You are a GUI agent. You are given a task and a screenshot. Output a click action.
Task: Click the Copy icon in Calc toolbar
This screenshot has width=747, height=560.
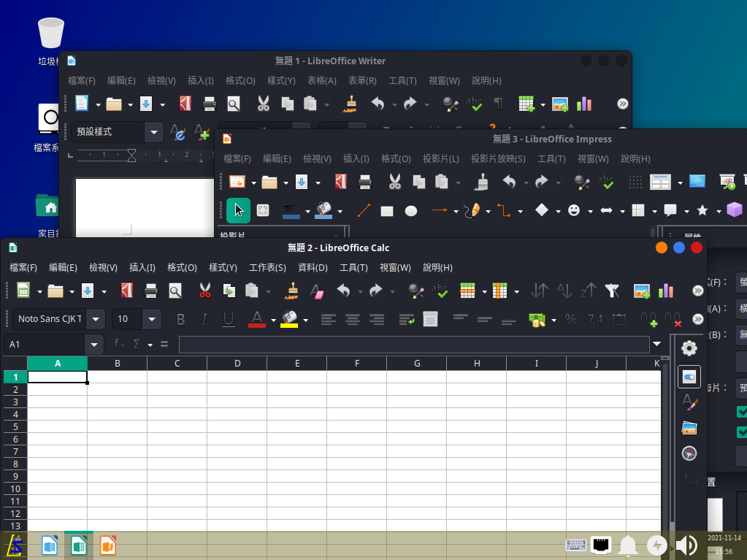229,291
